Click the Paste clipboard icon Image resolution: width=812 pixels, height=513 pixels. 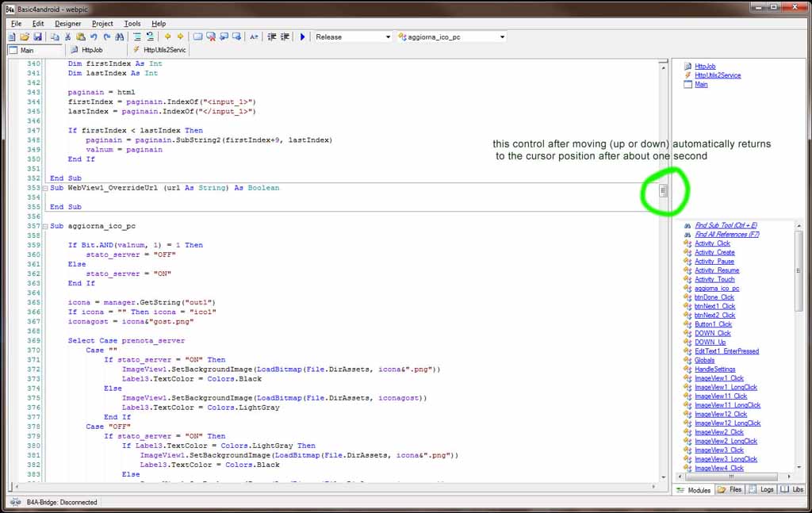coord(81,36)
